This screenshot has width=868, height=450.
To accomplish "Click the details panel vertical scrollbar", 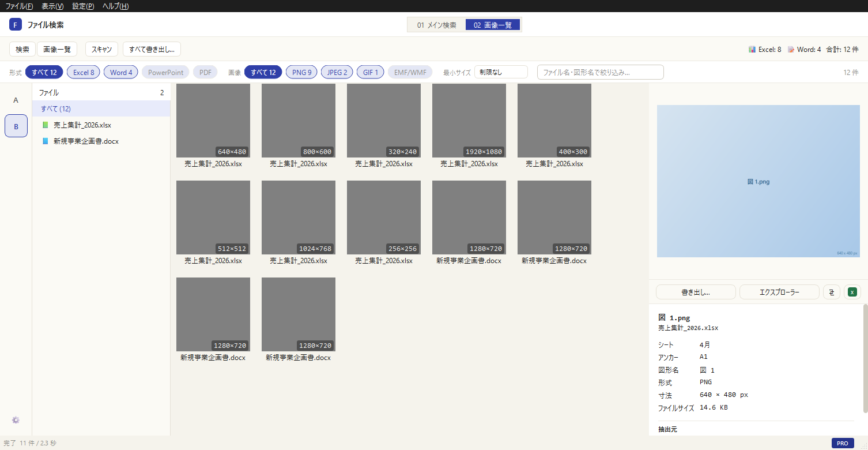I will tap(865, 358).
